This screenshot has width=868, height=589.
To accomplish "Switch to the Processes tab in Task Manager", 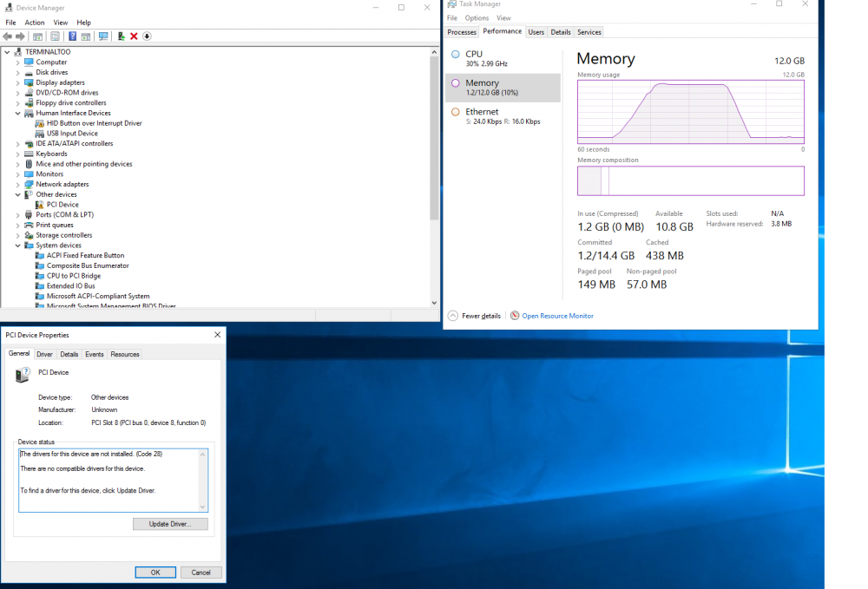I will [x=462, y=32].
